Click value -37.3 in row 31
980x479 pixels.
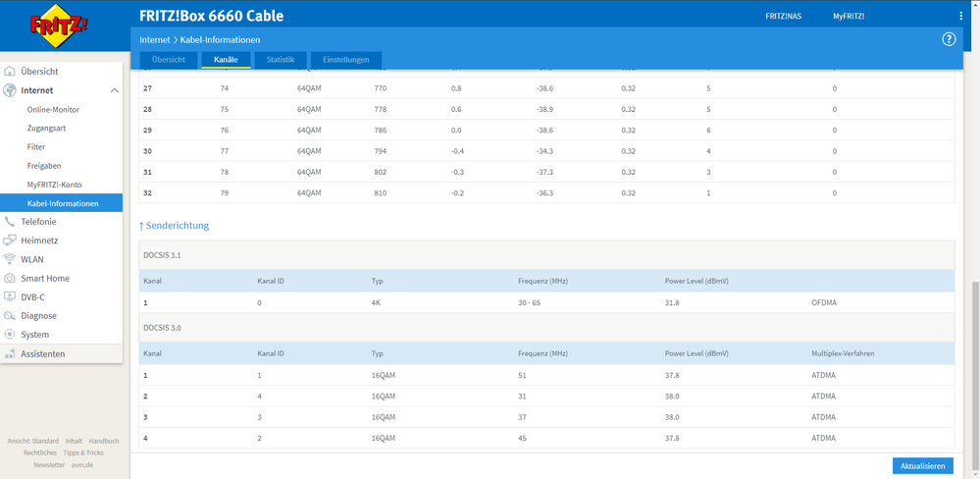coord(544,172)
